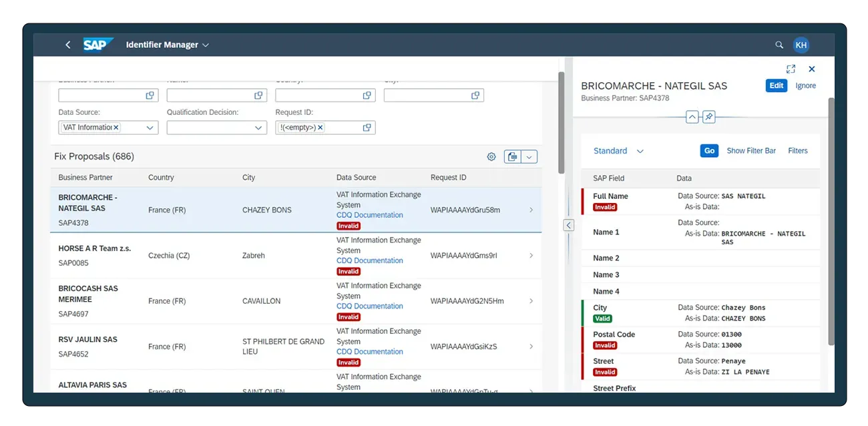Open the export options arrow
The image size is (868, 426).
tap(529, 157)
